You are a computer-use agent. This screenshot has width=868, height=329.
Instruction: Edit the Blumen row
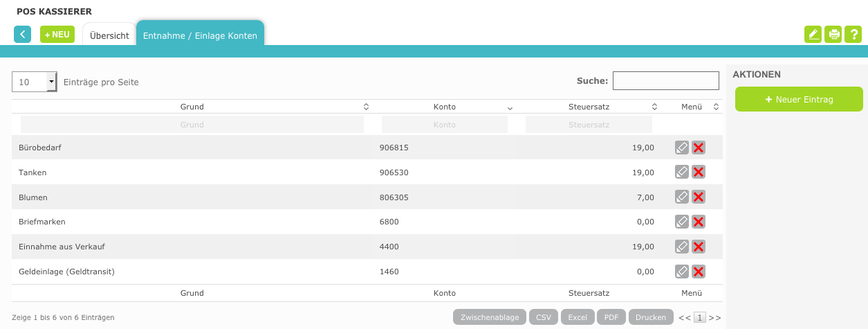tap(682, 197)
